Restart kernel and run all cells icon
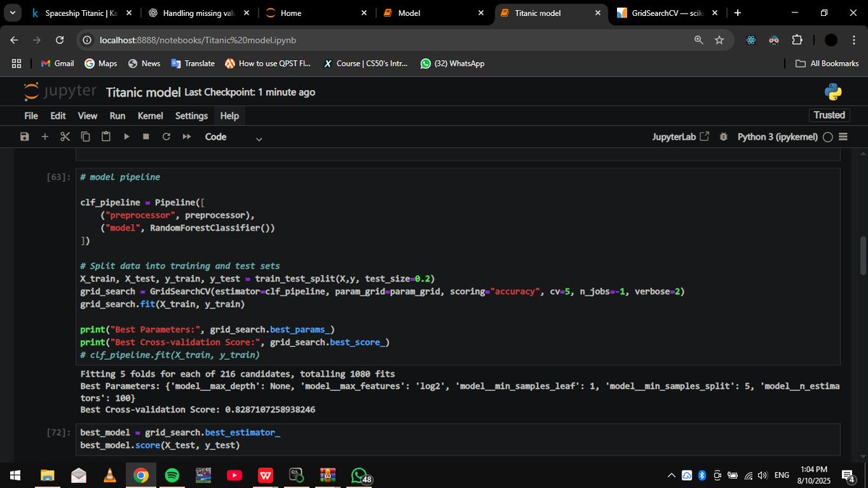The height and width of the screenshot is (488, 868). (187, 137)
